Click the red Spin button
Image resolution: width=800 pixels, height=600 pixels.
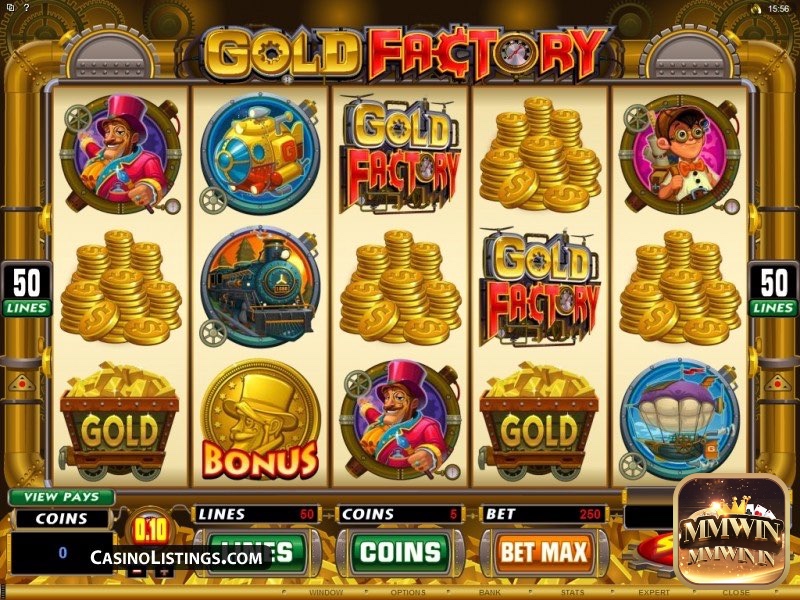tap(658, 555)
